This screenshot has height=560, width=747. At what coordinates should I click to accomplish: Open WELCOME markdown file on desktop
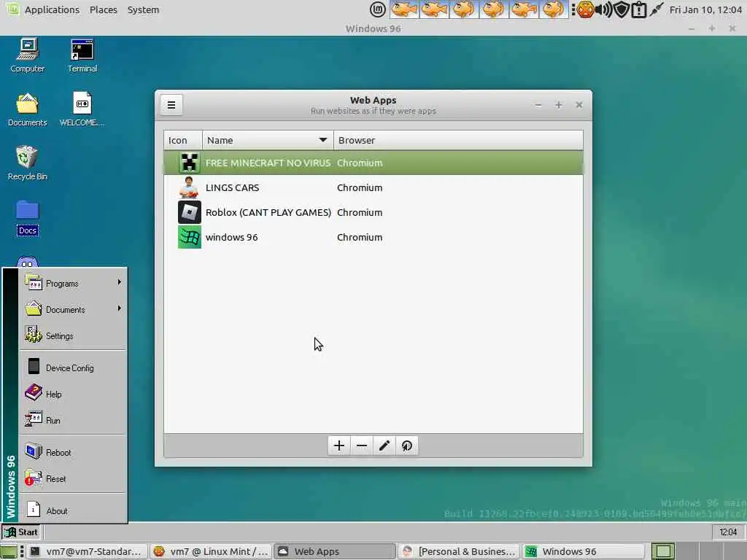point(82,109)
